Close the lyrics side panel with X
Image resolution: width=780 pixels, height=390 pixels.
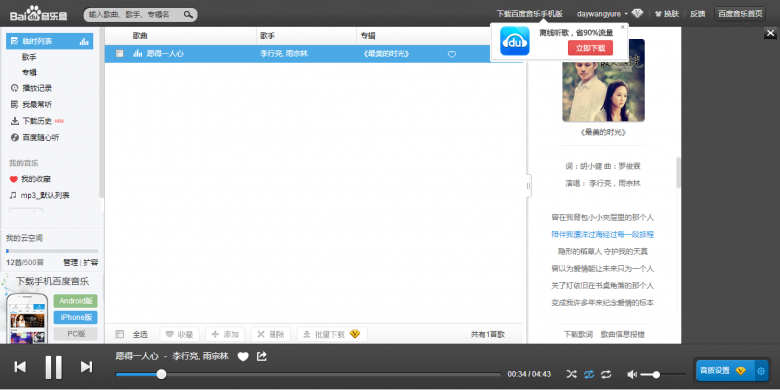pyautogui.click(x=770, y=33)
